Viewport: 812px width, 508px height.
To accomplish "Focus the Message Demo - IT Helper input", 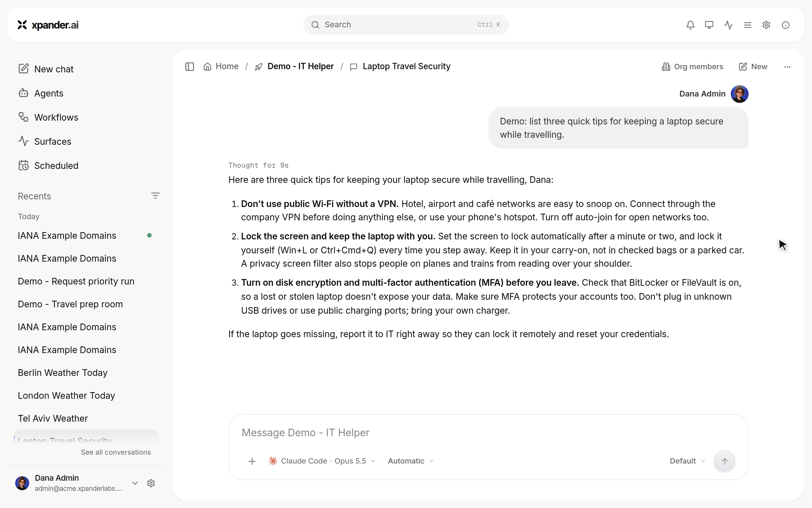I will (488, 433).
